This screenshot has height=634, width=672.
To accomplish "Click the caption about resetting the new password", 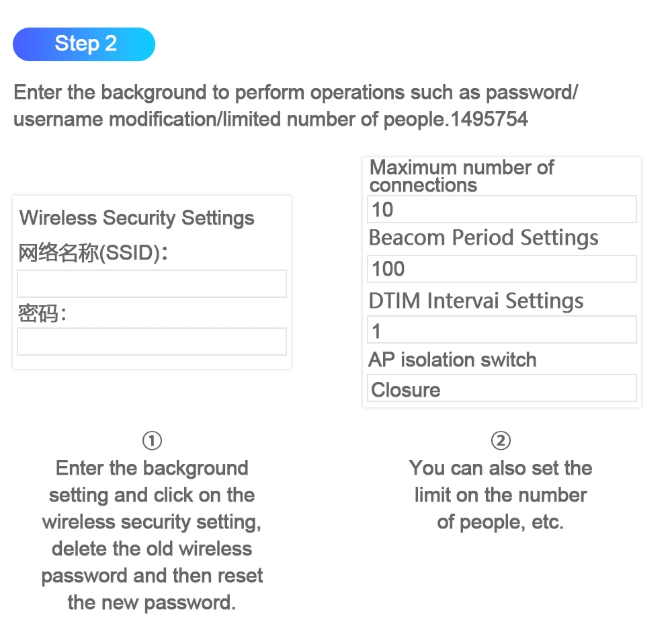I will [x=152, y=534].
